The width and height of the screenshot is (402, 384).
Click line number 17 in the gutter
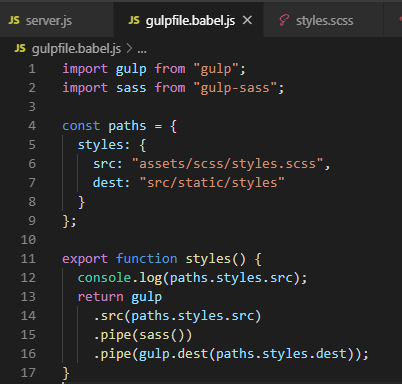(28, 373)
